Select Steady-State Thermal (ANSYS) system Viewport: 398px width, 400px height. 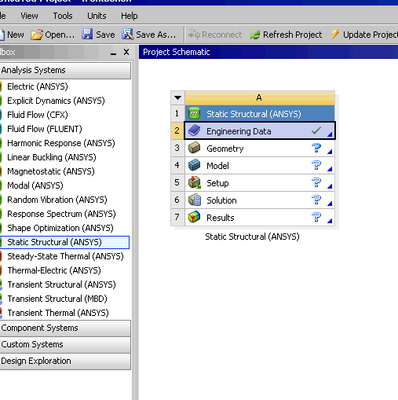click(x=65, y=256)
